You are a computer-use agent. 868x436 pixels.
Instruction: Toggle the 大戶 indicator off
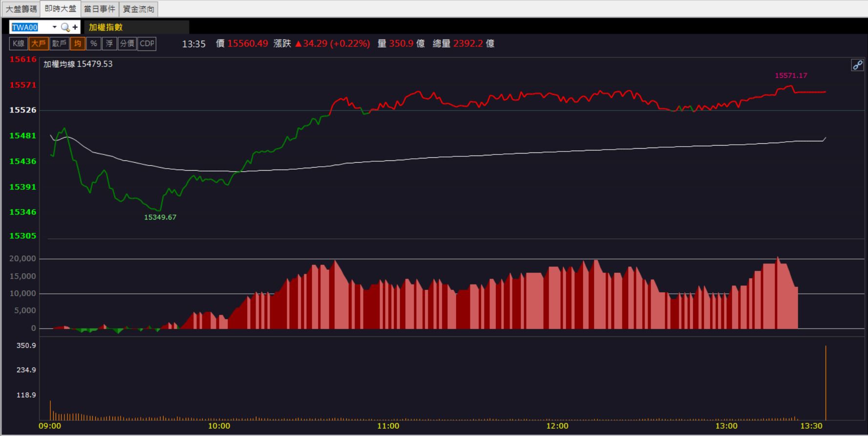(39, 44)
